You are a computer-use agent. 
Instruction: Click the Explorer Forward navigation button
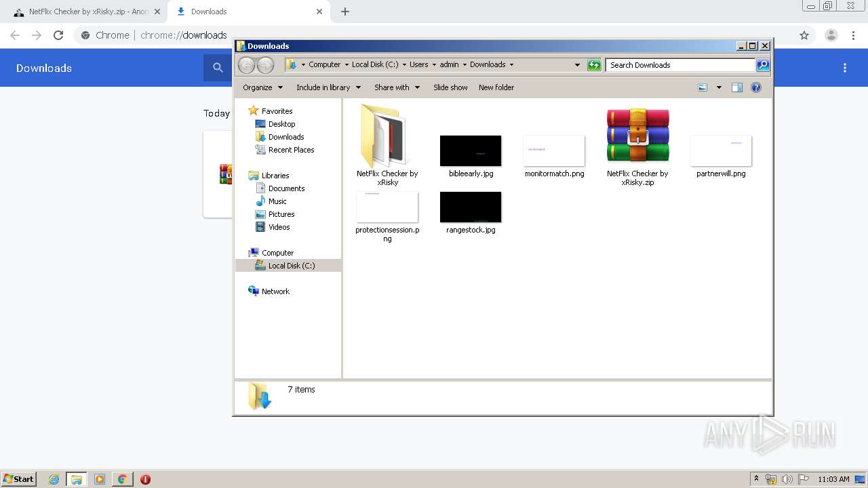(x=266, y=65)
